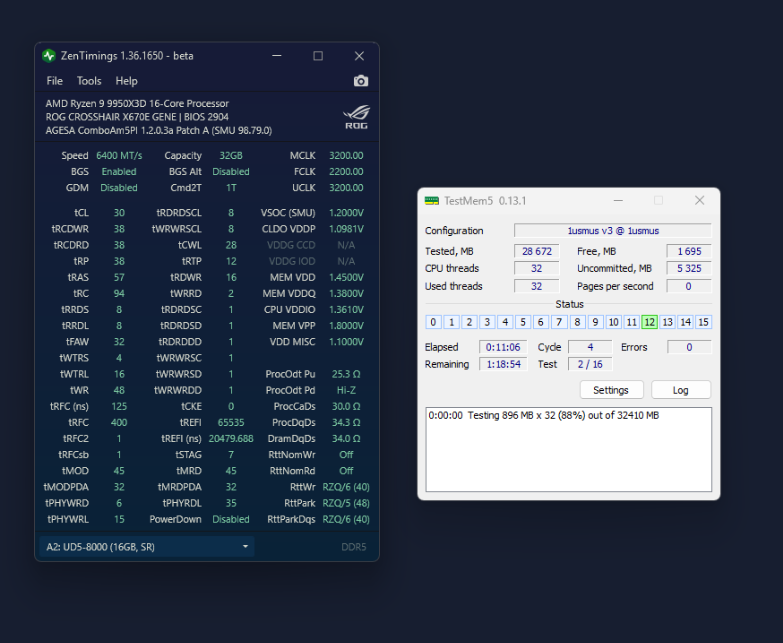Minimize the ZenTimings window
The image size is (783, 643).
pyautogui.click(x=277, y=56)
